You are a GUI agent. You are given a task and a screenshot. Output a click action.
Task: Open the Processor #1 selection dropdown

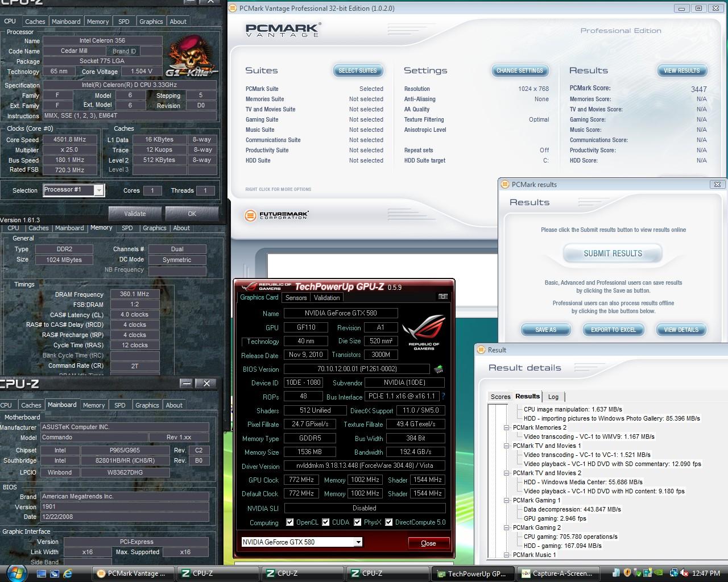coord(99,190)
